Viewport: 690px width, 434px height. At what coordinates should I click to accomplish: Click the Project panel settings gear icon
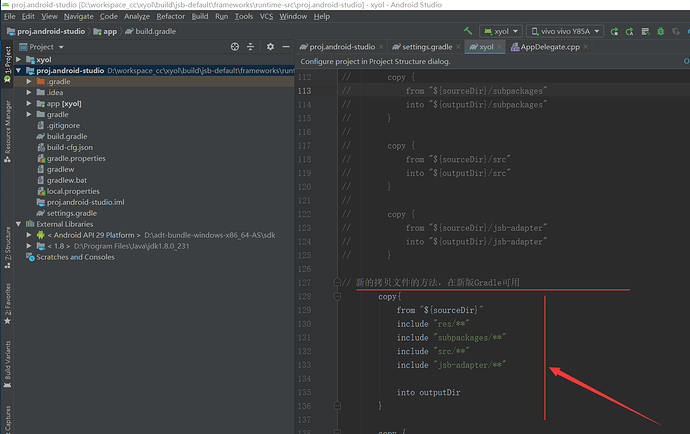point(268,47)
